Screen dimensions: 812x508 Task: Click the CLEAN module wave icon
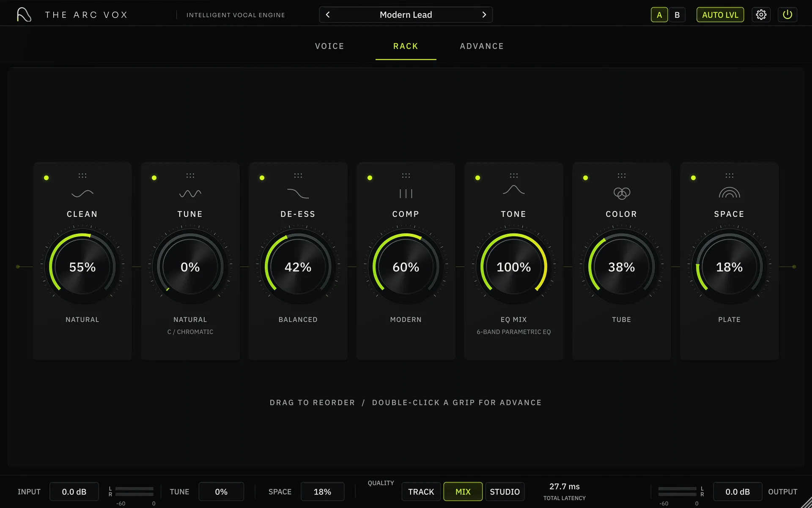coord(82,193)
